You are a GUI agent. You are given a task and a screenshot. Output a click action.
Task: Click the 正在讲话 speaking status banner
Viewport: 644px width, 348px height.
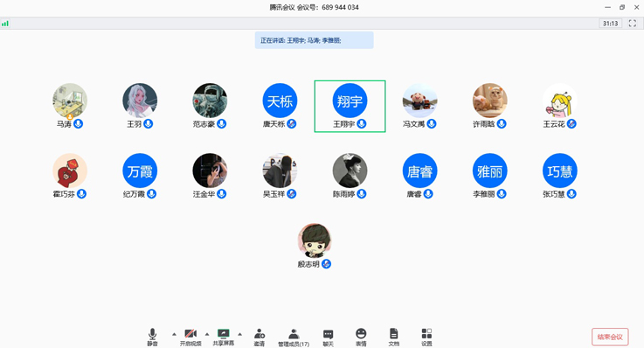pos(315,40)
